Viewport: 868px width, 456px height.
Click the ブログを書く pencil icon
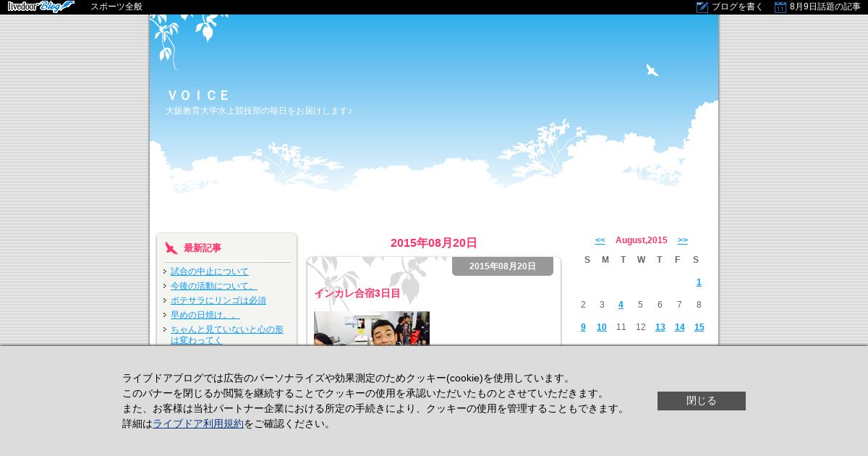click(x=702, y=7)
